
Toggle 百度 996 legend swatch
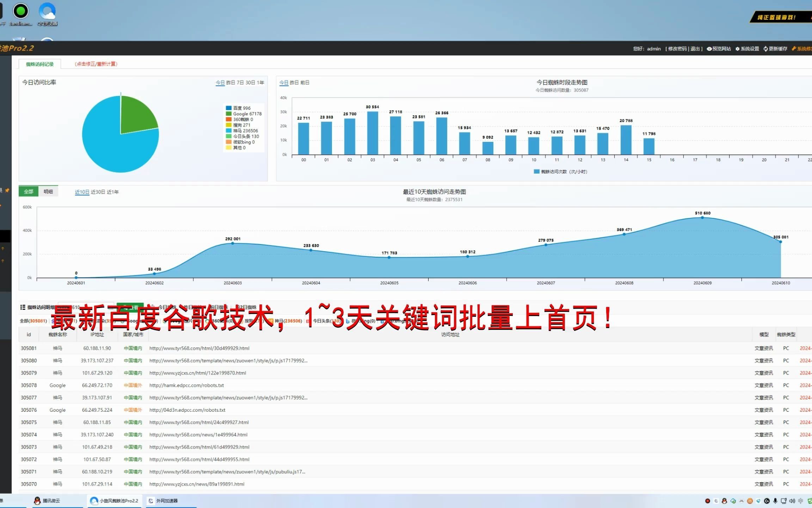tap(228, 108)
